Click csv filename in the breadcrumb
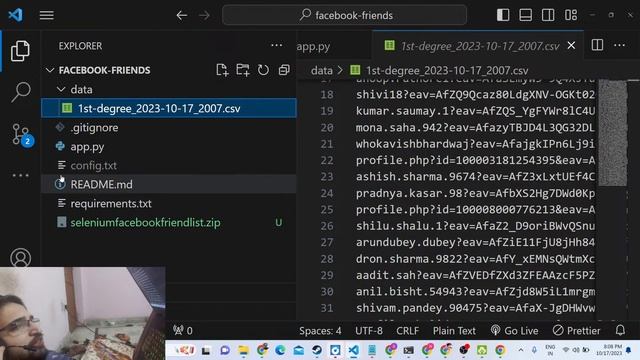 tap(447, 70)
